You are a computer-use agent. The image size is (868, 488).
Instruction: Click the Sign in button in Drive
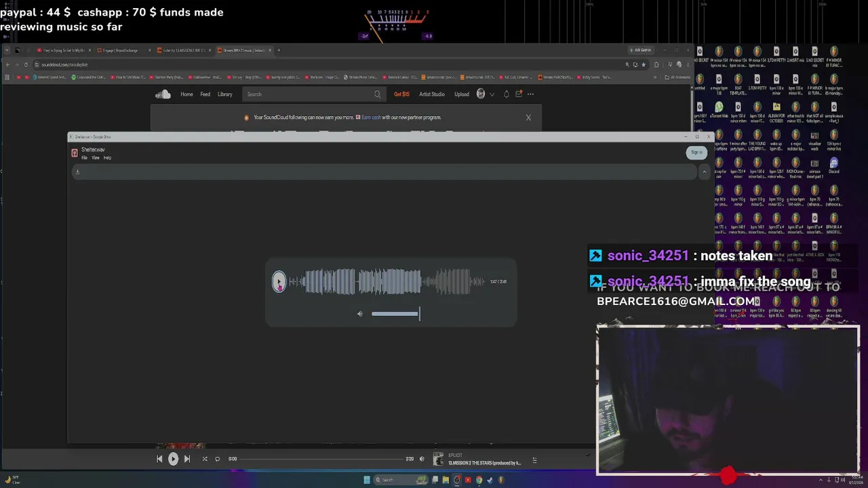click(696, 152)
